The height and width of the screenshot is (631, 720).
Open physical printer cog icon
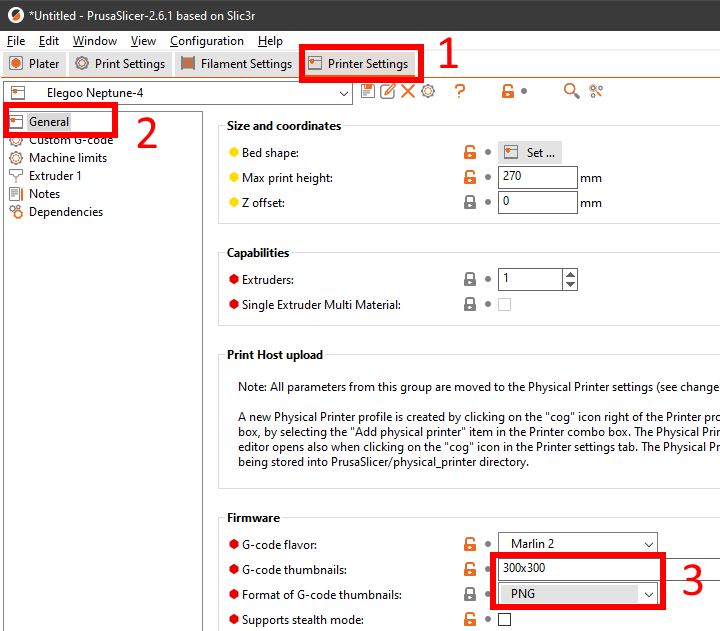428,91
